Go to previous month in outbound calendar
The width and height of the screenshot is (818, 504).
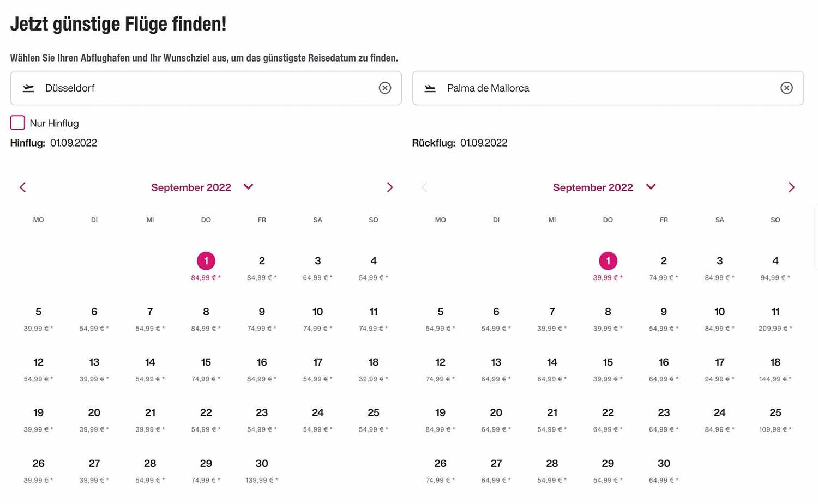tap(22, 187)
